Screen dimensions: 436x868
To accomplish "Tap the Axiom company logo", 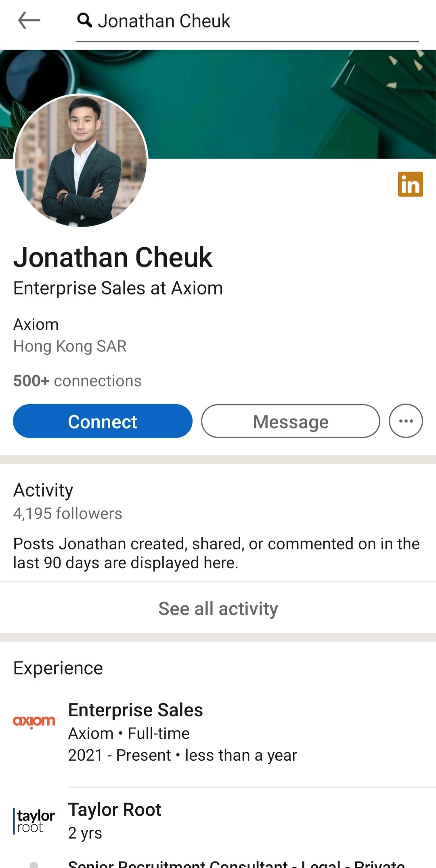I will coord(34,721).
